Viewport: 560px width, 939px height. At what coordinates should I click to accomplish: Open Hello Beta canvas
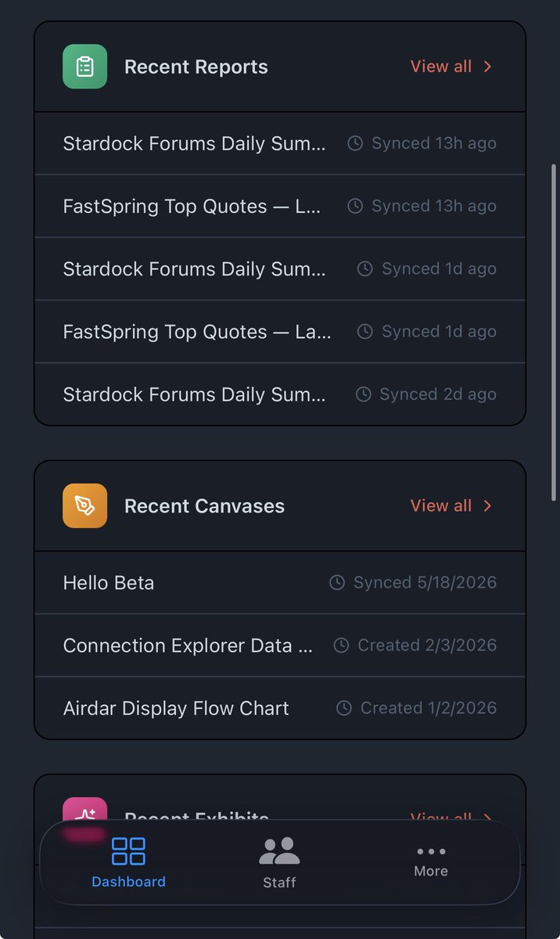pos(280,583)
